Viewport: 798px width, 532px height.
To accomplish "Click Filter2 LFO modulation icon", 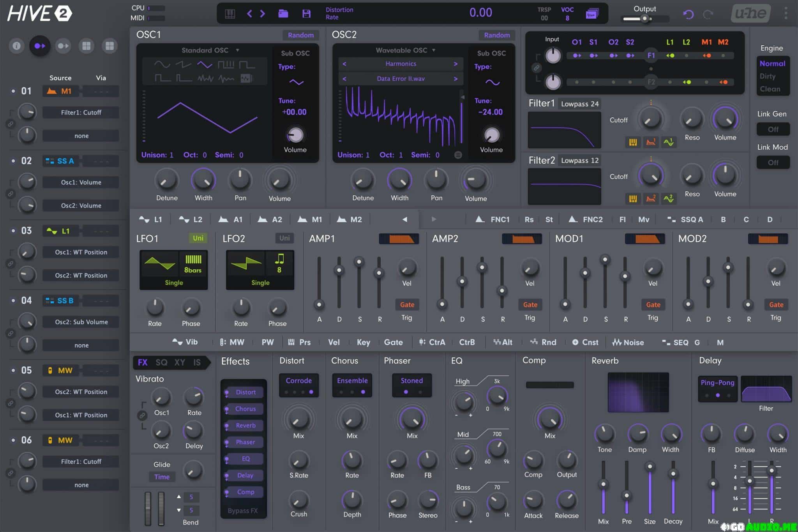I will (669, 199).
